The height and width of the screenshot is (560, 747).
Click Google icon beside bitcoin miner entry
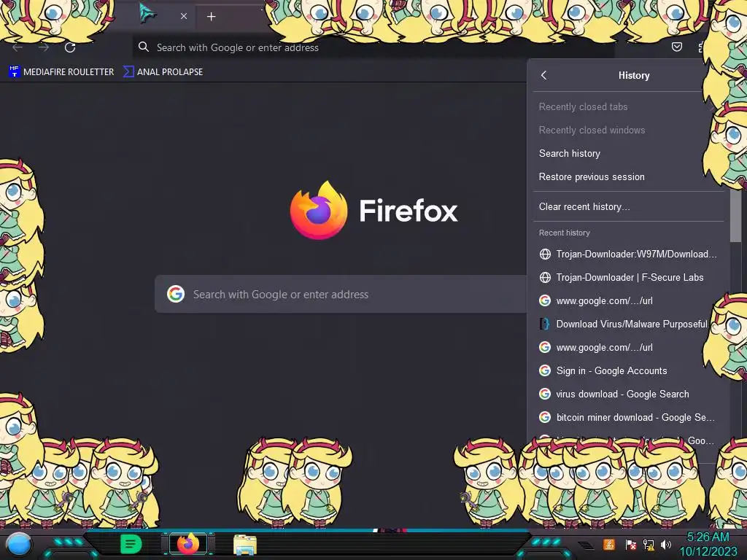pos(545,417)
